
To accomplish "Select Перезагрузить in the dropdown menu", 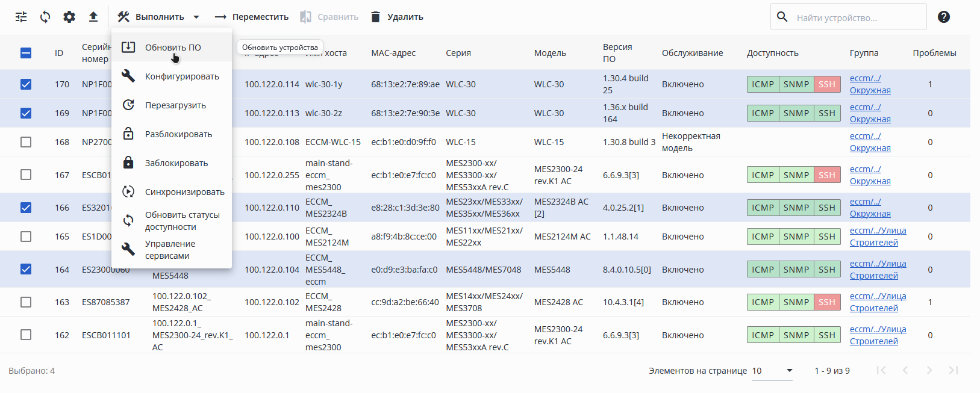I will click(x=175, y=105).
